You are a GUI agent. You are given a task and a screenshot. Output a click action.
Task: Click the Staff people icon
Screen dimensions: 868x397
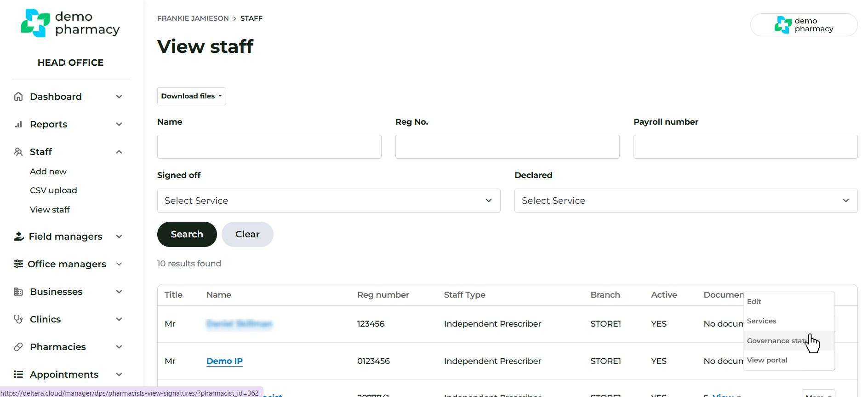coord(18,152)
